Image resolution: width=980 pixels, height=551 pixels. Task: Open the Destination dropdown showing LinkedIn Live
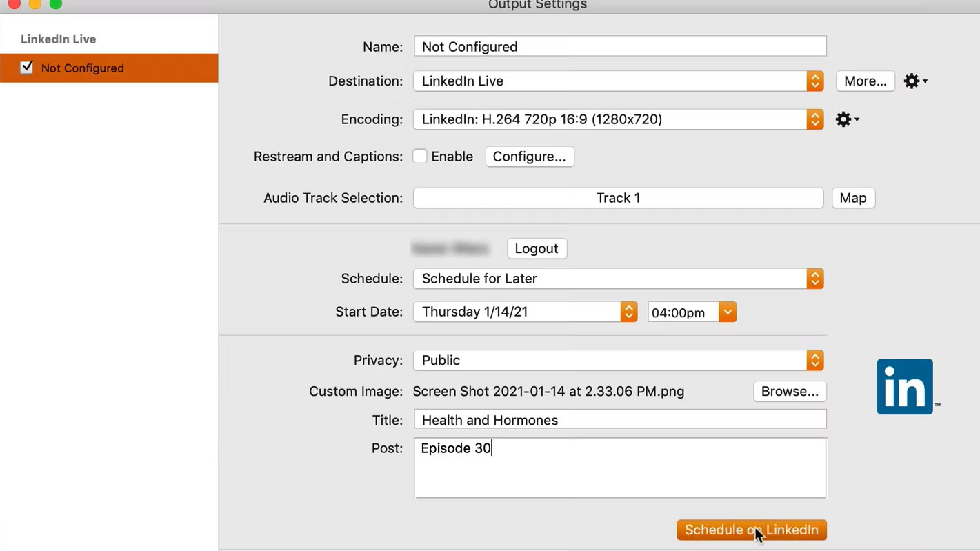(619, 81)
